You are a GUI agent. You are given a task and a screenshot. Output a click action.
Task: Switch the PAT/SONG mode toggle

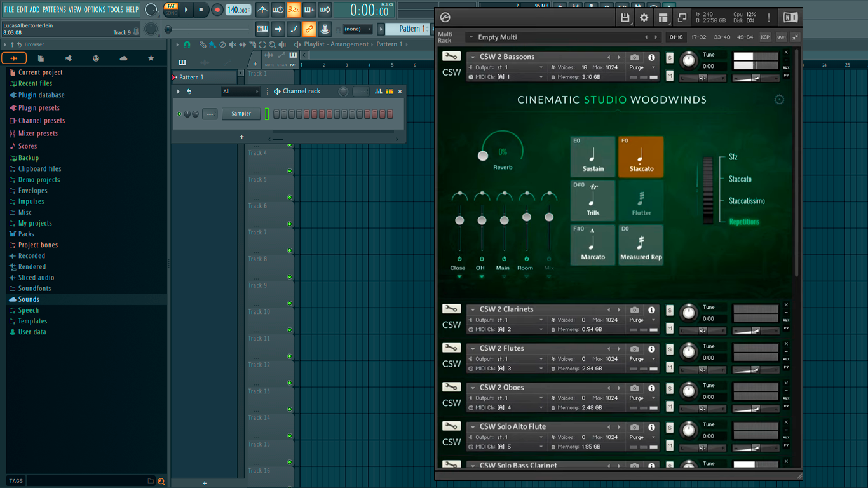tap(171, 10)
